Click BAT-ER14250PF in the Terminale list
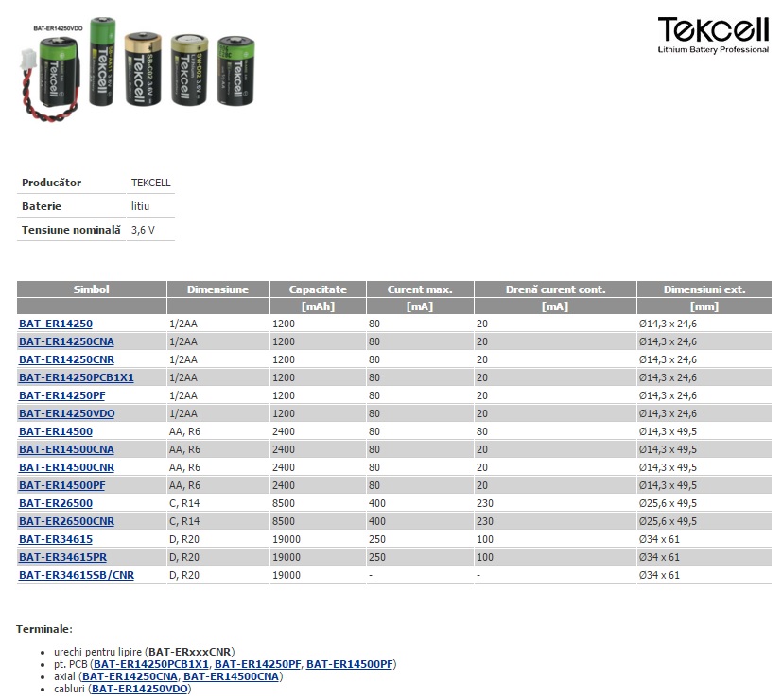The height and width of the screenshot is (700, 782). (x=258, y=664)
